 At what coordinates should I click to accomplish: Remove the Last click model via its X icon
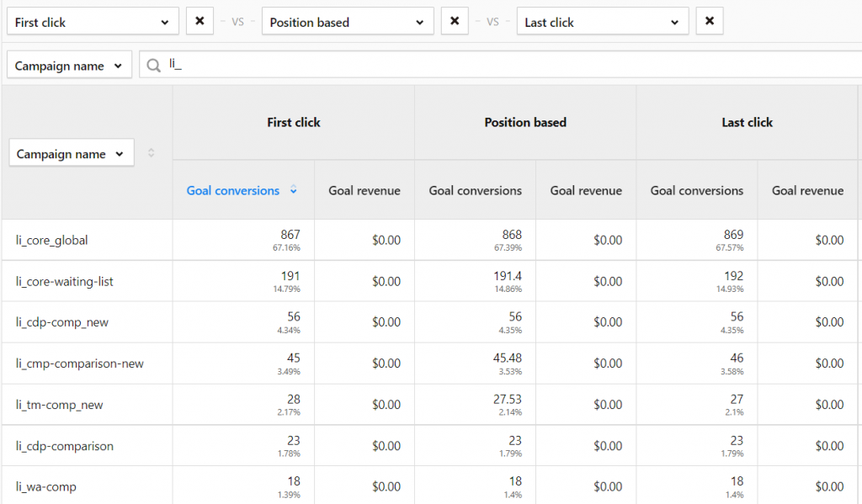coord(710,20)
